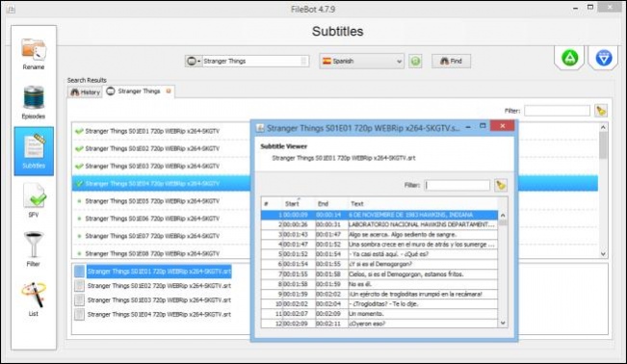
Task: Select Stranger Things S01E07 search result
Action: [162, 236]
